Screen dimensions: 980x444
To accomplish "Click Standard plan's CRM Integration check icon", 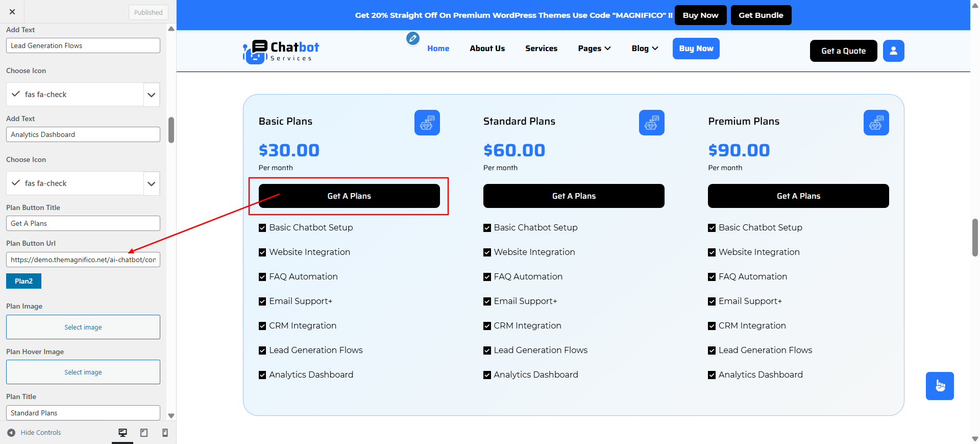I will tap(487, 326).
